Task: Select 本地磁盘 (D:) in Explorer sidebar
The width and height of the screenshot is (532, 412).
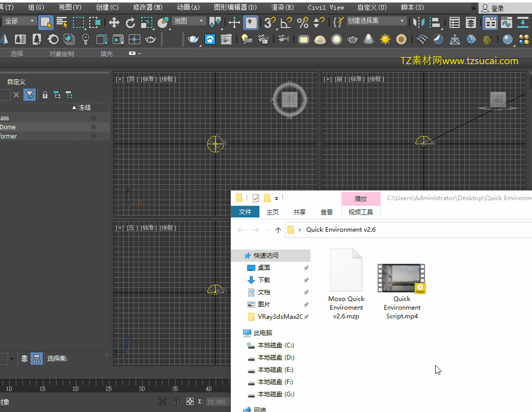Action: (x=276, y=358)
